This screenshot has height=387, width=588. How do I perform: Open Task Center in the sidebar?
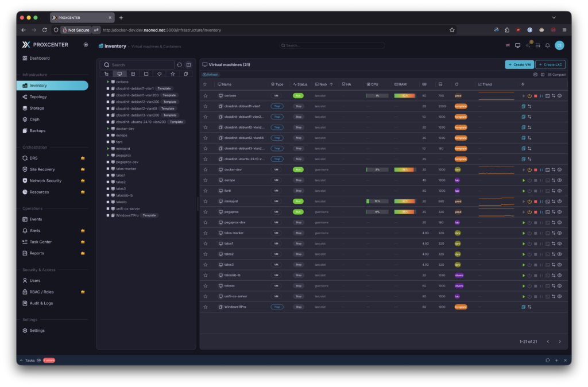[40, 242]
